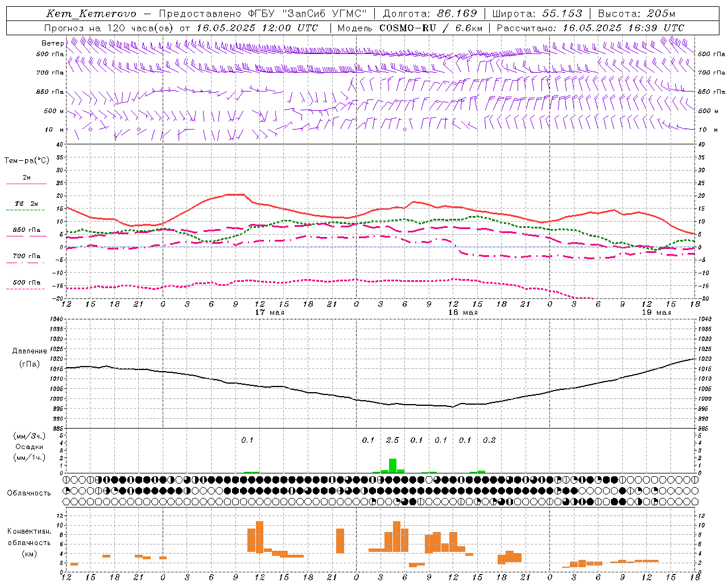Click the Ветер wind panel label
Screen dimensions: 728x582
pyautogui.click(x=52, y=43)
